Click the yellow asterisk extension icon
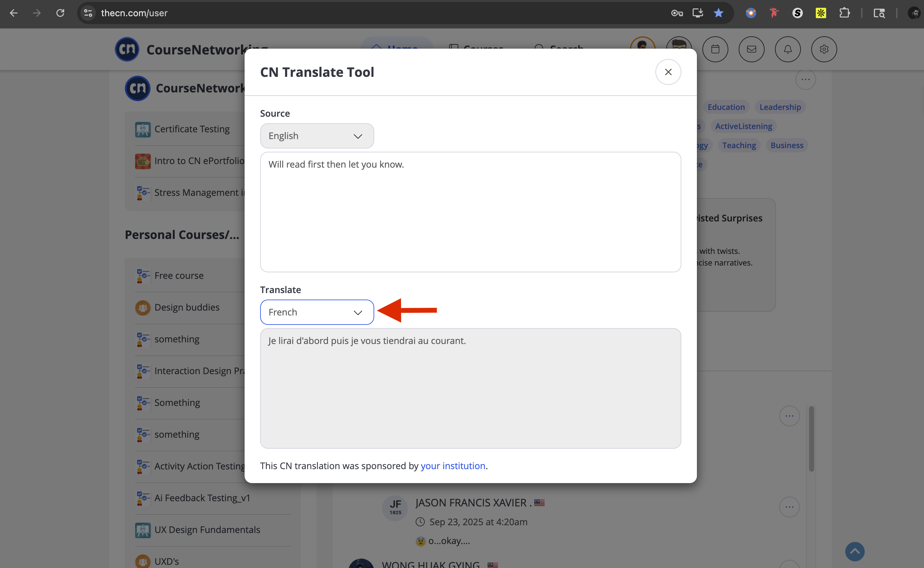This screenshot has height=568, width=924. click(821, 13)
